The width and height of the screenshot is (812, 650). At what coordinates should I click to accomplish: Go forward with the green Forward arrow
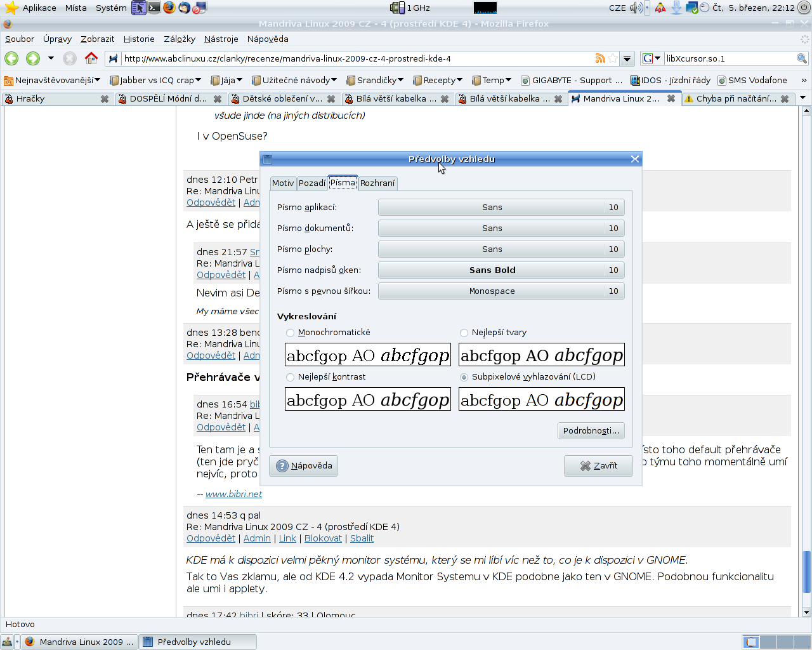click(33, 58)
